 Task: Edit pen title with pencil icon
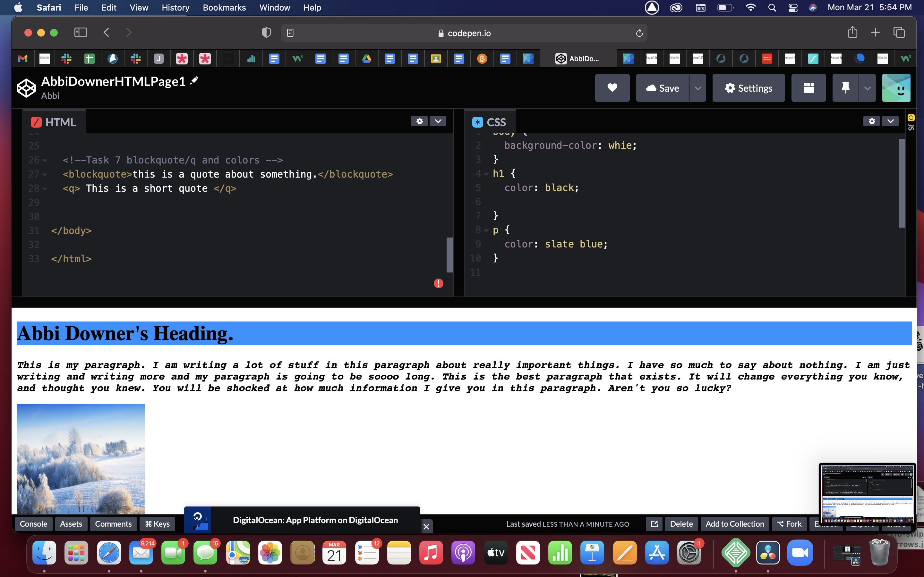pos(194,80)
